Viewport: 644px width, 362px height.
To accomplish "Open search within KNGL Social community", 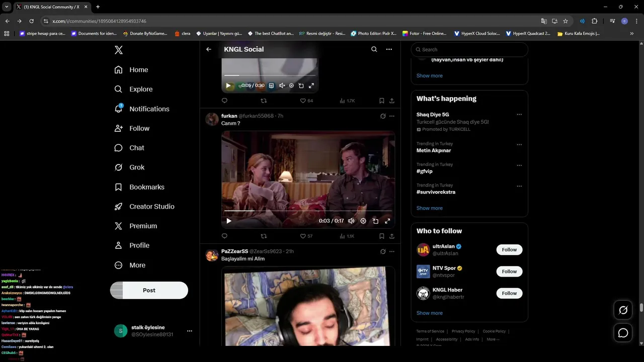I will click(374, 49).
